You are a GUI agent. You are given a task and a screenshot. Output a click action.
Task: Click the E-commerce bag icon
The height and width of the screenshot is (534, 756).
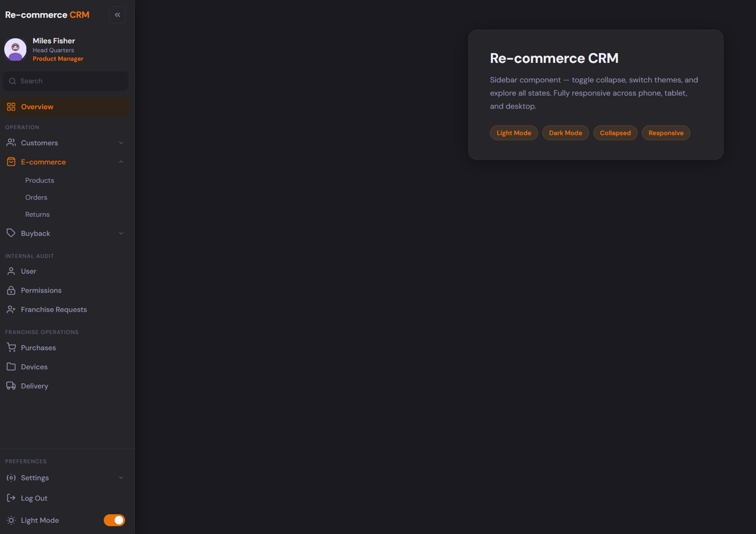(11, 162)
